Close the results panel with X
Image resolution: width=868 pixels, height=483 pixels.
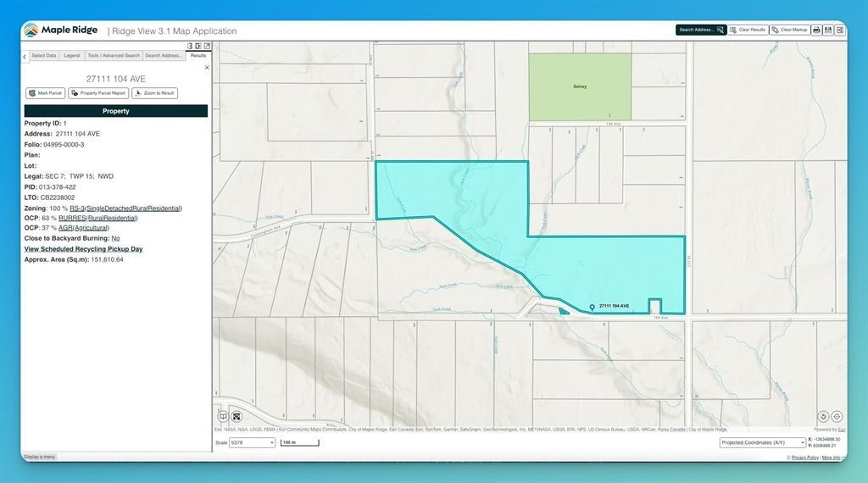[x=207, y=68]
